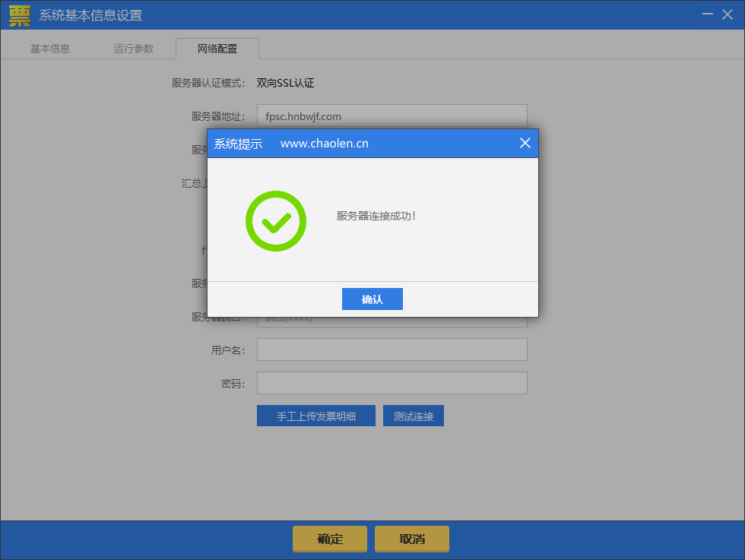Click the 双向SSL认证 mode value
Screen dimensions: 745x560
point(286,83)
